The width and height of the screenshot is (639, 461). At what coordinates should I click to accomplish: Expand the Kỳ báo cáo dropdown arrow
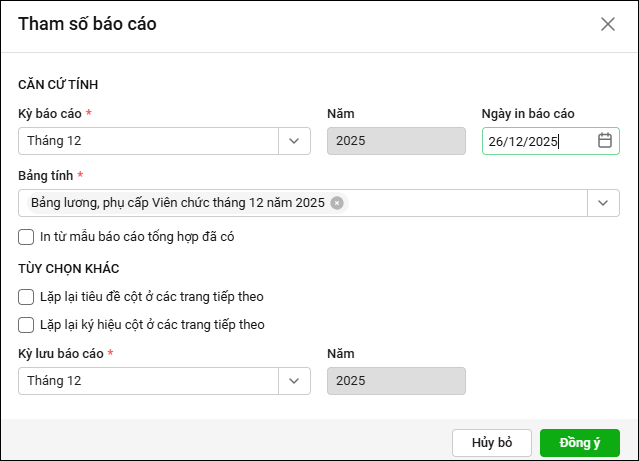click(x=293, y=141)
